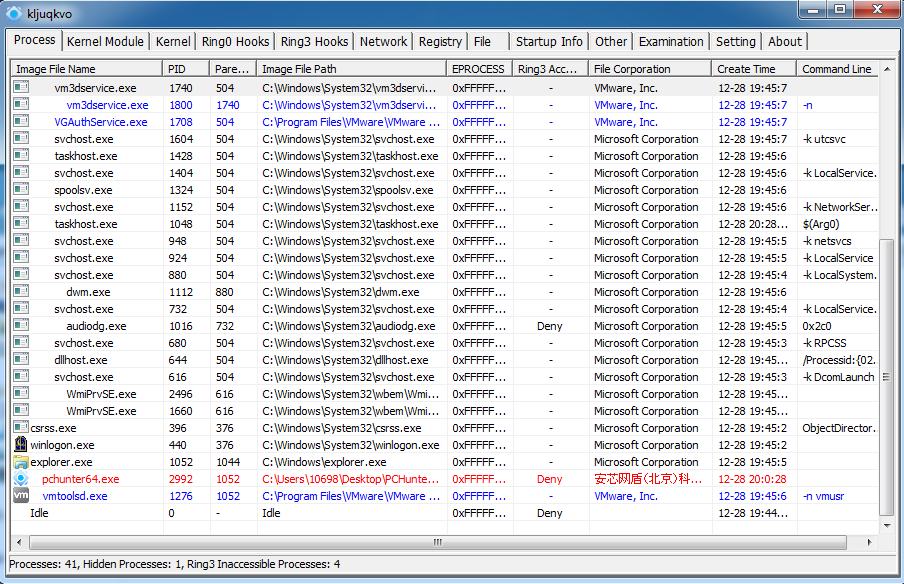Viewport: 904px width, 584px height.
Task: Click the horizontal scrollbar thumb
Action: (438, 542)
